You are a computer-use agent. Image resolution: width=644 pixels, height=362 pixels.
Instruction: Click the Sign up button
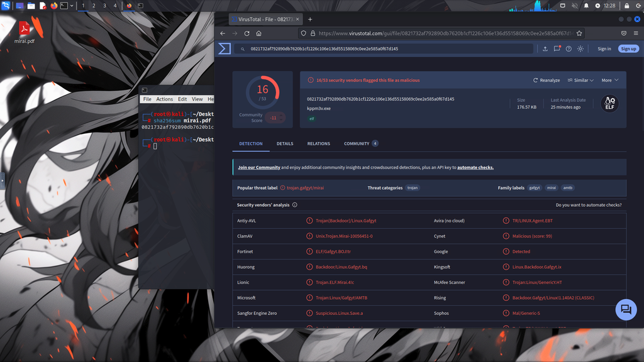pyautogui.click(x=628, y=49)
